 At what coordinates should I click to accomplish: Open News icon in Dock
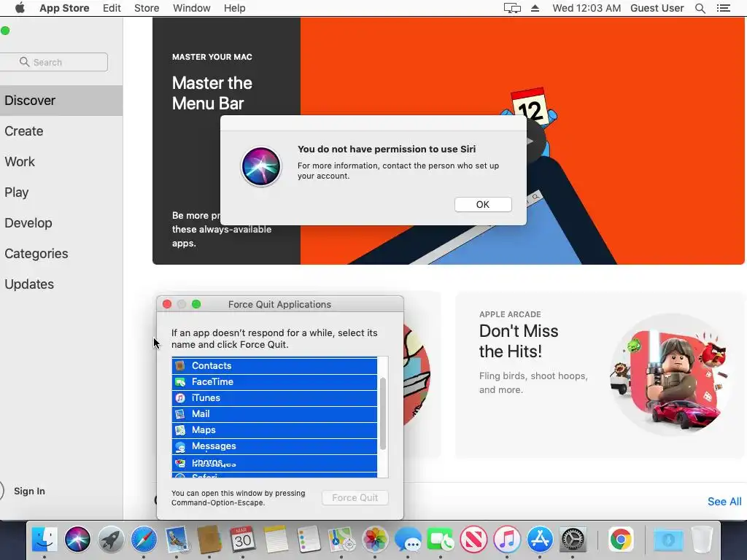click(x=473, y=540)
